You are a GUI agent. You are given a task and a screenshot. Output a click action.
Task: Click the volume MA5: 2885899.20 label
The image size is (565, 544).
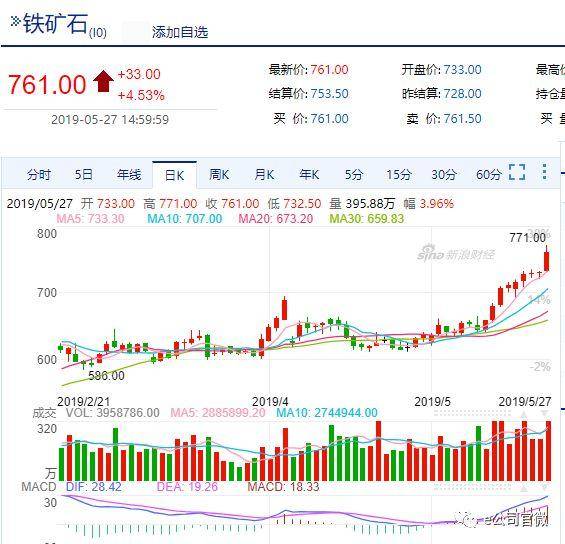coord(218,413)
